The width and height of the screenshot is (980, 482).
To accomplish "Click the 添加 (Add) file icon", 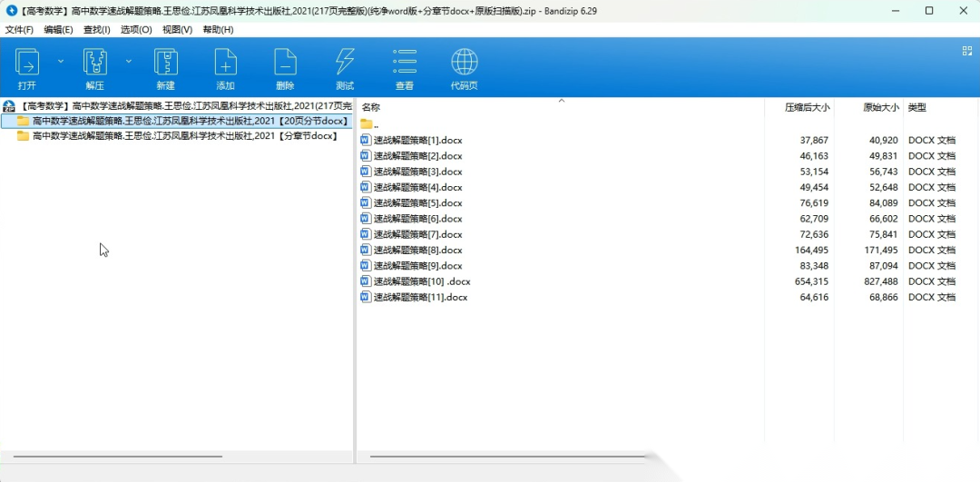I will point(225,63).
